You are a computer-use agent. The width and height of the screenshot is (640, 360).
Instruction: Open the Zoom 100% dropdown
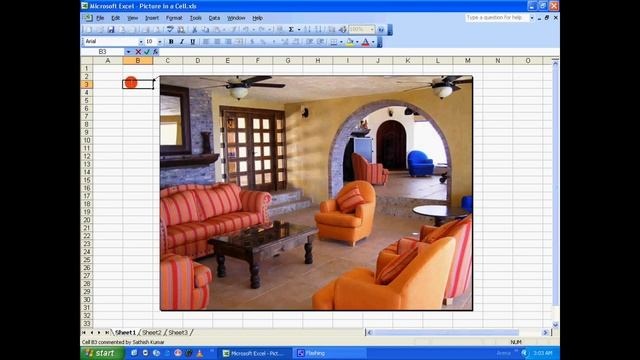point(372,29)
